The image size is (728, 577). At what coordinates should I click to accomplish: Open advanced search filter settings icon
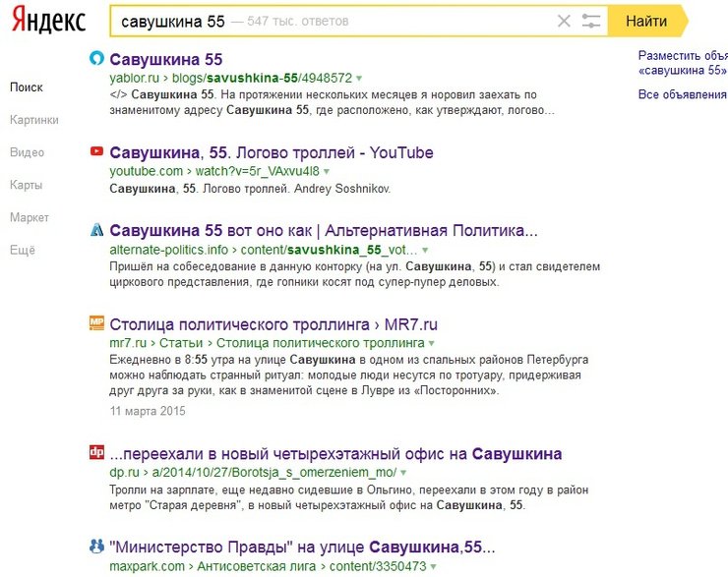coord(591,21)
